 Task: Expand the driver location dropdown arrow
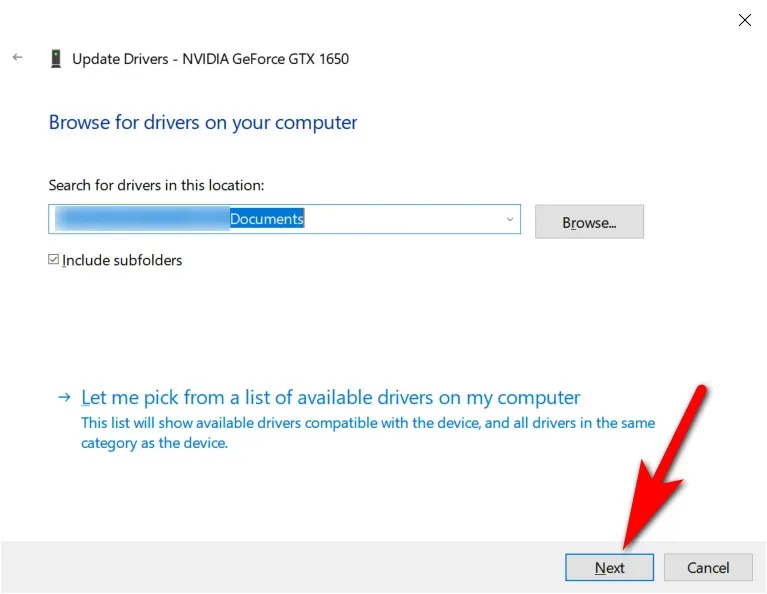point(509,219)
